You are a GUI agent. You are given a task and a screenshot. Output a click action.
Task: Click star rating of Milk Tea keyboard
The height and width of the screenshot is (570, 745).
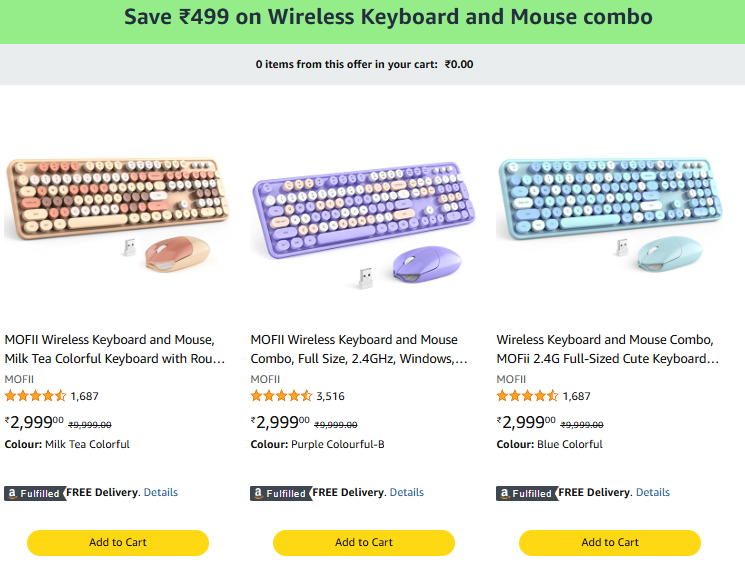coord(36,396)
